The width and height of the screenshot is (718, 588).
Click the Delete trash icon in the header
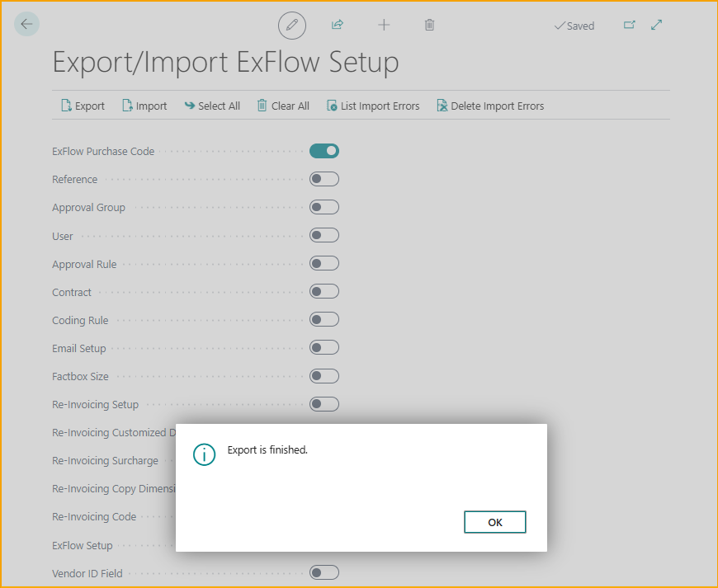click(429, 25)
